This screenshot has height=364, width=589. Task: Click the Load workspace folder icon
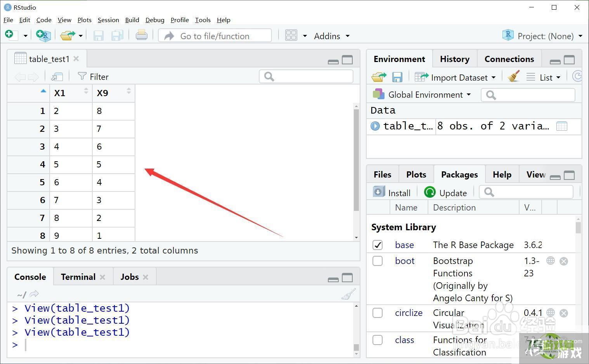379,77
